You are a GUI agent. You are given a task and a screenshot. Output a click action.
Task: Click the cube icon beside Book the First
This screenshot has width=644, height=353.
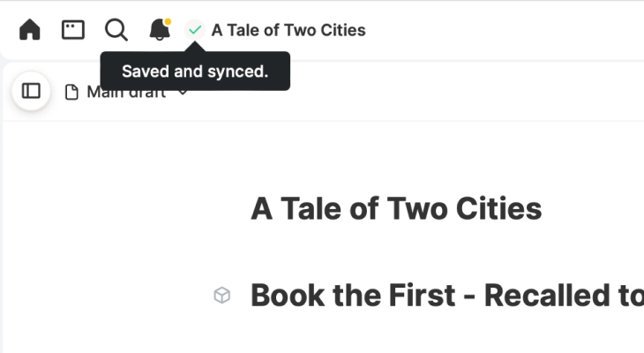(x=222, y=296)
